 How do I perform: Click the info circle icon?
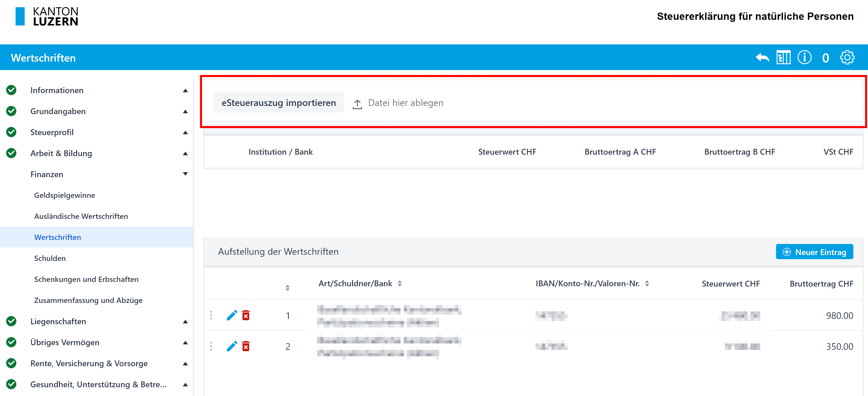[x=804, y=57]
